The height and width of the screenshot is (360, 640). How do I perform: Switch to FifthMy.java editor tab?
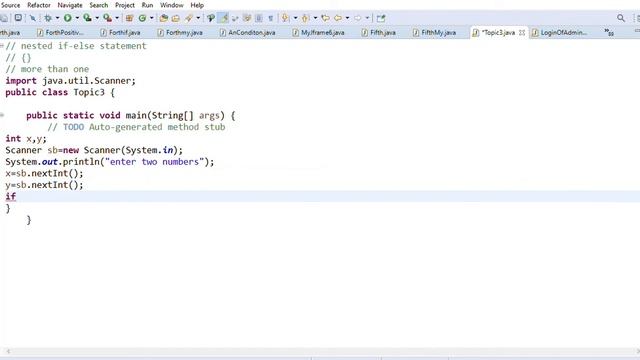pos(435,32)
